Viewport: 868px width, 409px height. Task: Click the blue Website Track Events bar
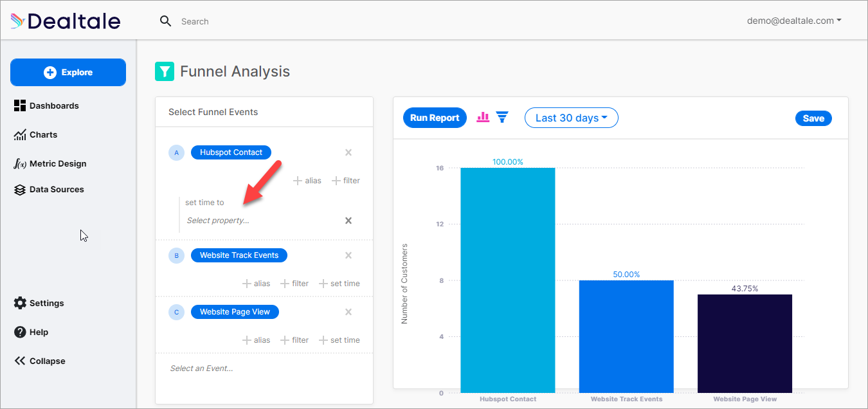626,336
